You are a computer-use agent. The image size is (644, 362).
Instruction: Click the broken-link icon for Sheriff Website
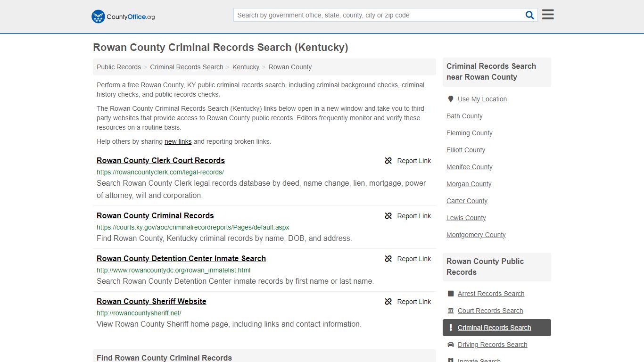388,302
